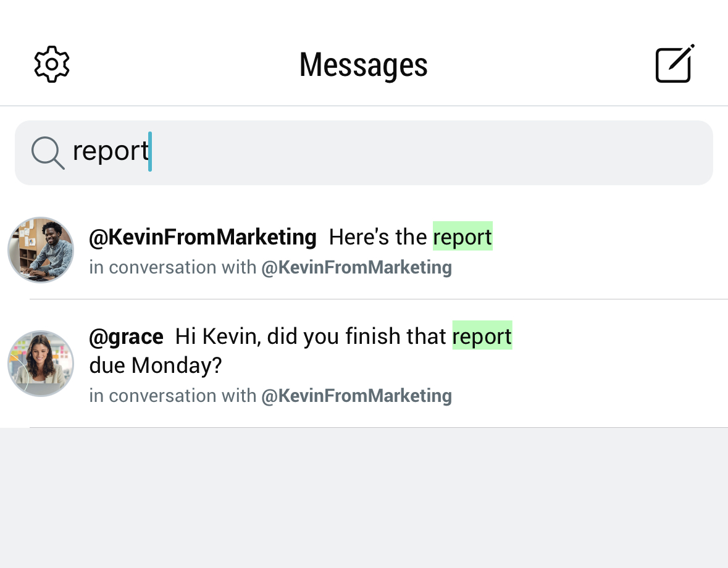The width and height of the screenshot is (728, 568).
Task: Select the @grace sender name
Action: (x=126, y=336)
